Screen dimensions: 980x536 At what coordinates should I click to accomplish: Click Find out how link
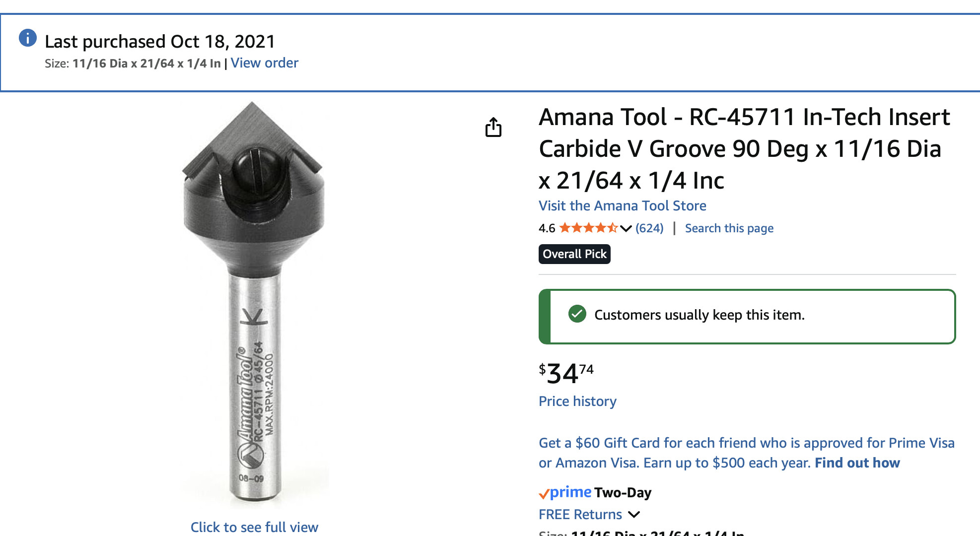[857, 463]
